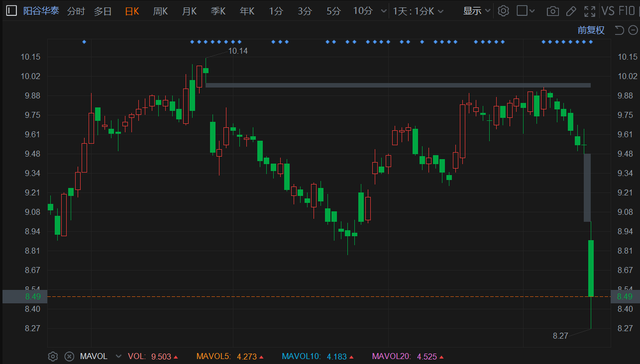640x364 pixels.
Task: Switch to the 分时 intraday tab
Action: pos(76,11)
